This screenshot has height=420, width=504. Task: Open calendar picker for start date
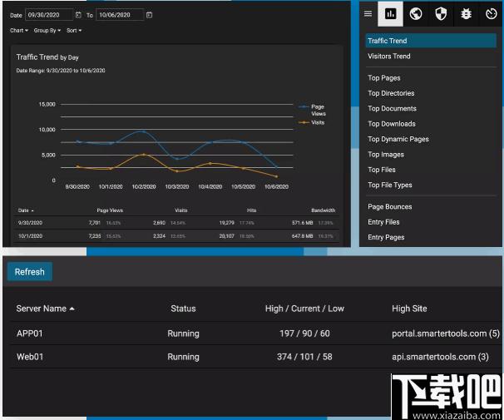[78, 15]
